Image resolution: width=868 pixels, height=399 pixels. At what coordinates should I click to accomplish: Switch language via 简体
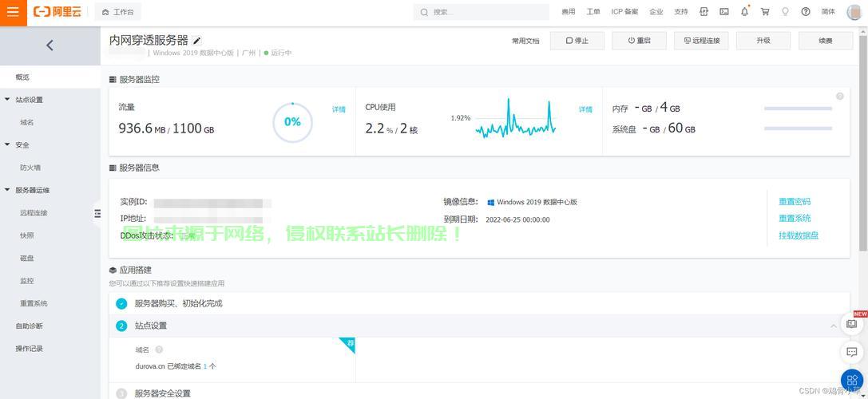[x=828, y=12]
